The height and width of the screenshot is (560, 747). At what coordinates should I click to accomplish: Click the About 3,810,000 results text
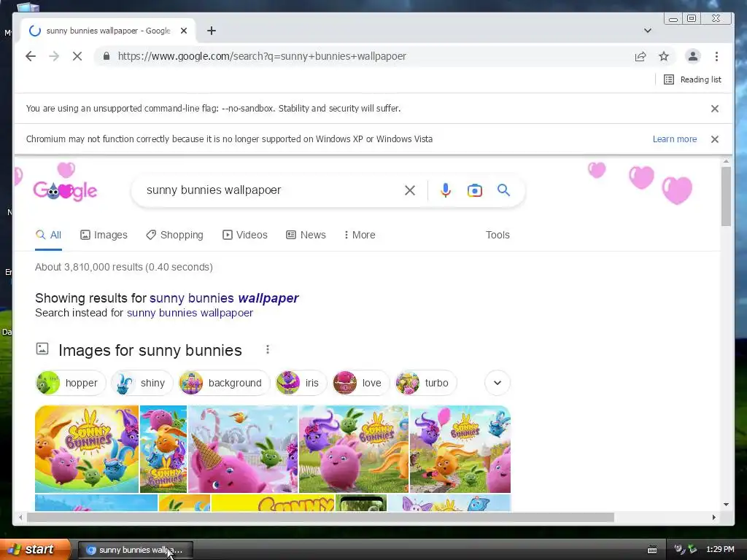(124, 267)
